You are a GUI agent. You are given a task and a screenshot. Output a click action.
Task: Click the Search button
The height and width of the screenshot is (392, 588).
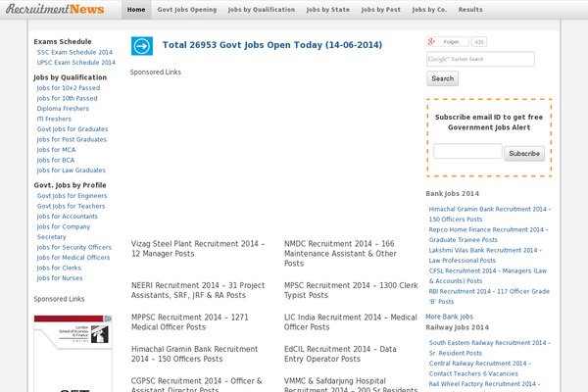tap(442, 78)
